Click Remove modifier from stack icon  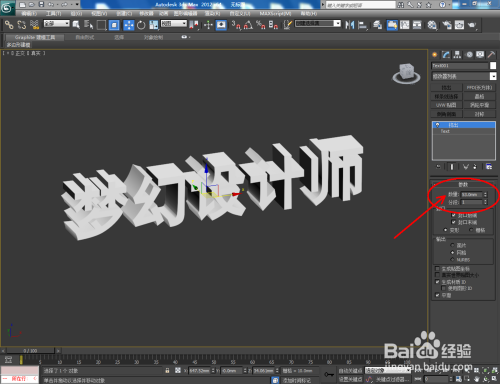tap(475, 166)
